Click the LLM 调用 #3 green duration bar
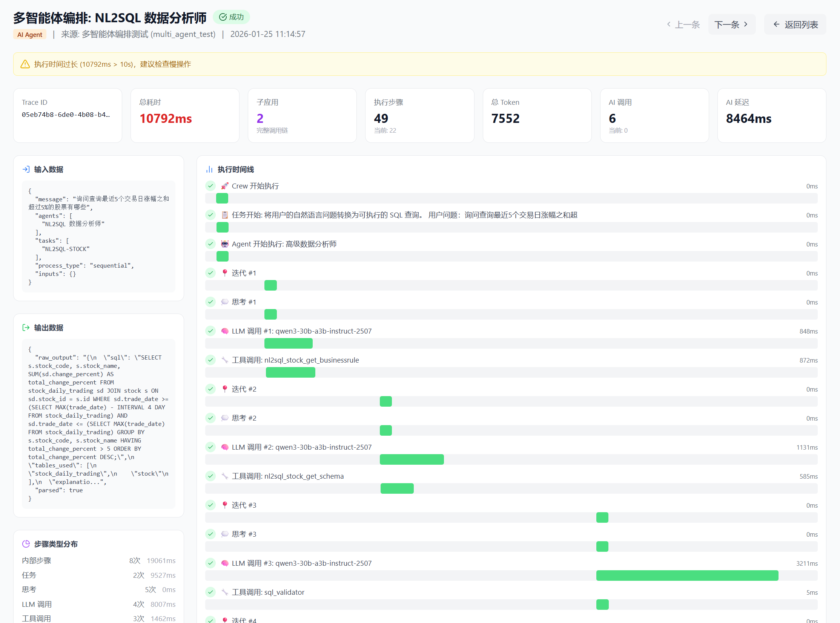The height and width of the screenshot is (623, 840). click(687, 576)
